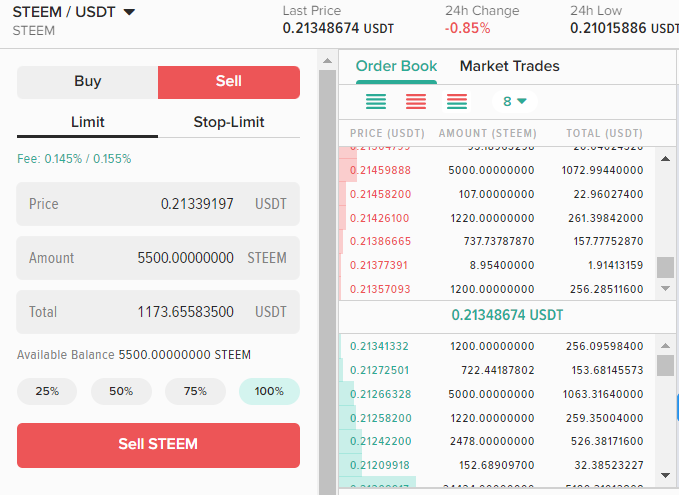Click amount 737.73787870 in asks

(499, 241)
